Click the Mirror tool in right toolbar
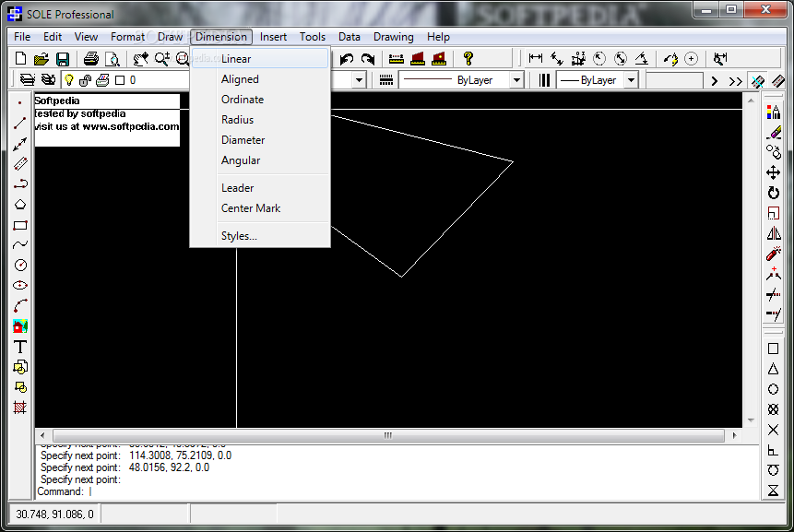The height and width of the screenshot is (532, 794). [x=773, y=233]
